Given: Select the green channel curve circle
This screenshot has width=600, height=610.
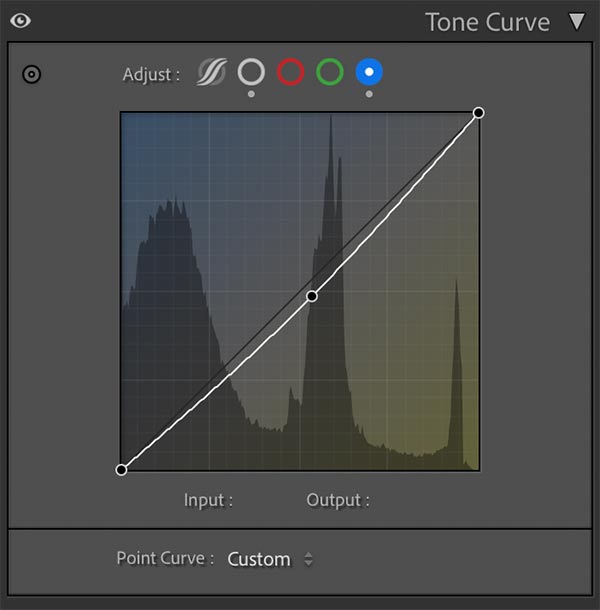Looking at the screenshot, I should point(330,71).
